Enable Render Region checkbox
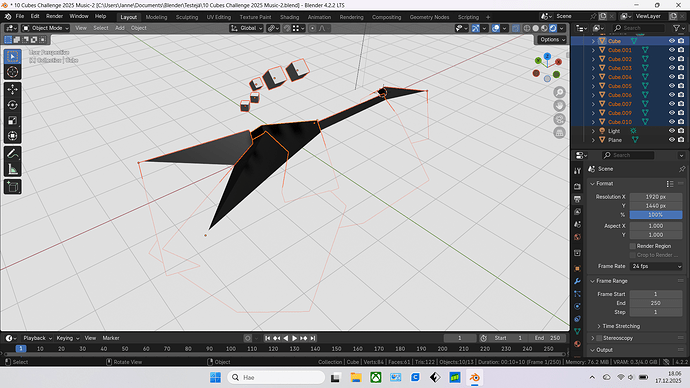Viewport: 690px width, 388px height. (633, 246)
